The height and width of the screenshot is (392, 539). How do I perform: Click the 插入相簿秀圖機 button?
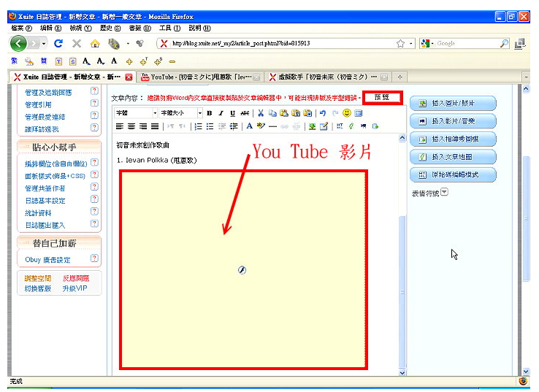click(453, 139)
